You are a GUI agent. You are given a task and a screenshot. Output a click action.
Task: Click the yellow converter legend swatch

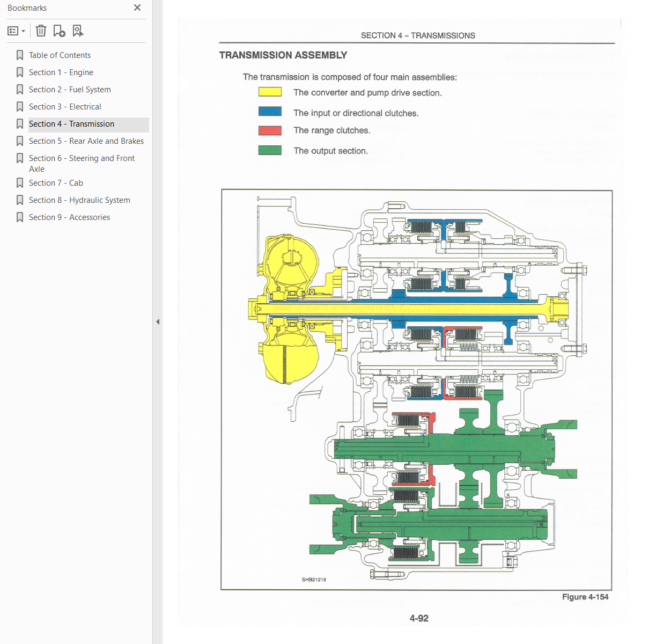click(270, 92)
